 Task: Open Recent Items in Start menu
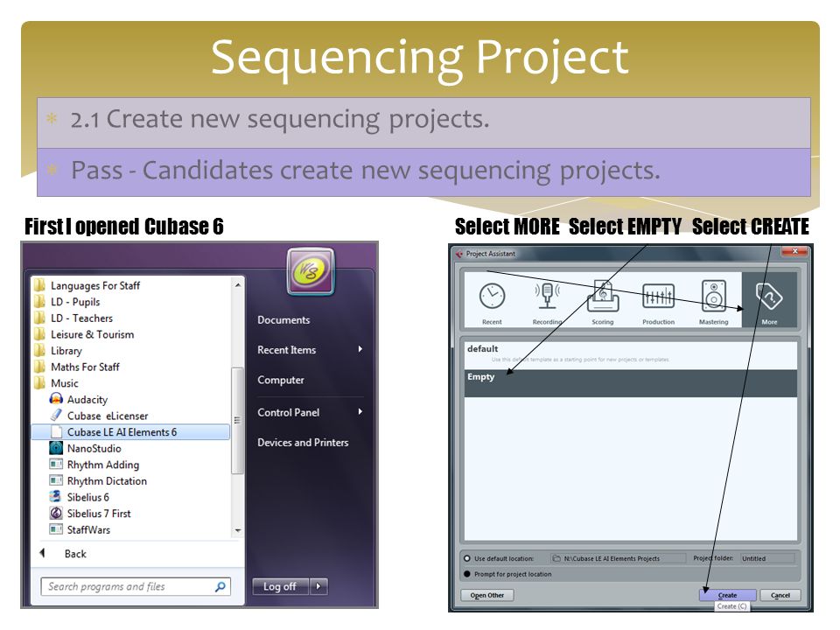click(287, 350)
